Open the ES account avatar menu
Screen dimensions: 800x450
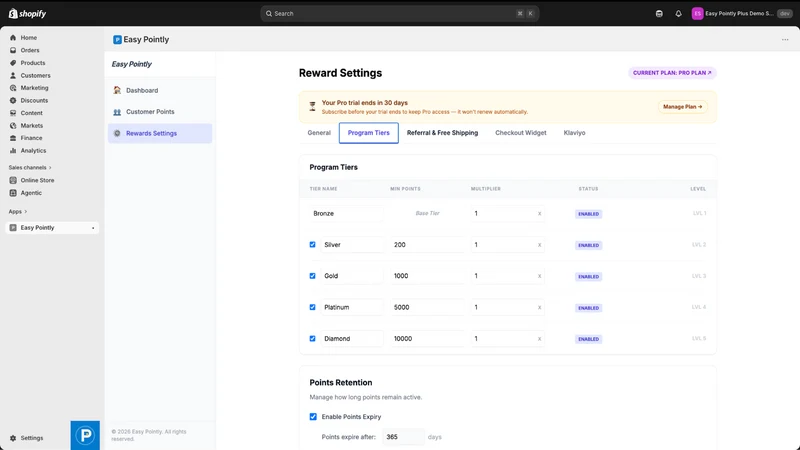697,14
